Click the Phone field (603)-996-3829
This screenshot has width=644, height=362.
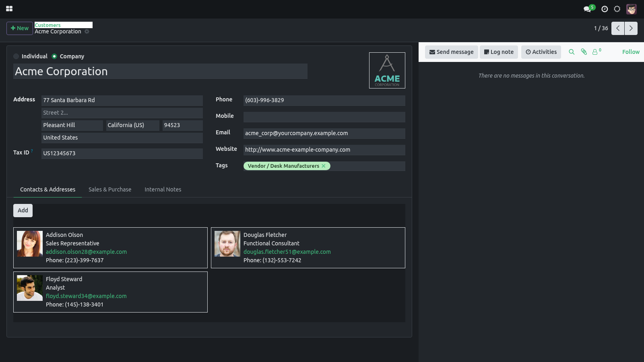[x=324, y=100]
